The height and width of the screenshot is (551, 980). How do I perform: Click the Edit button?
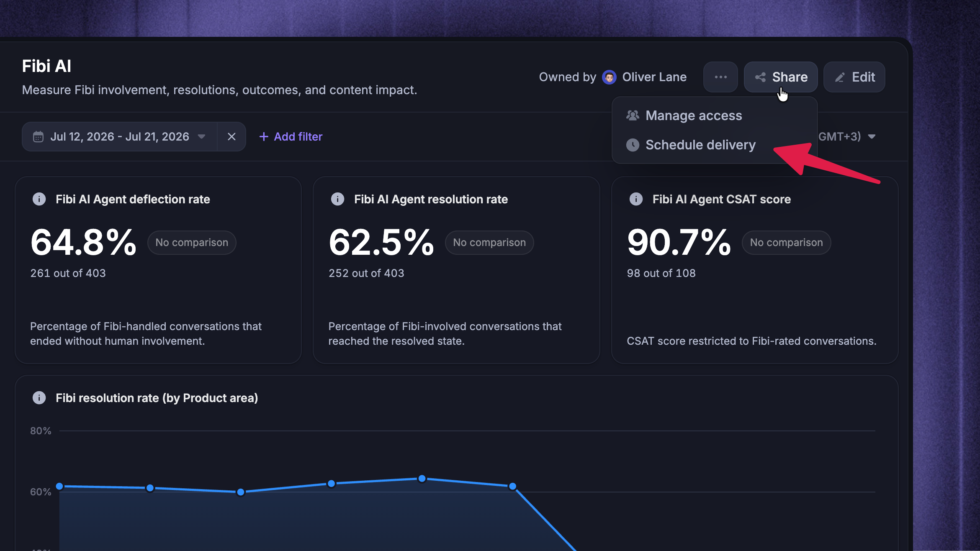[x=854, y=77]
